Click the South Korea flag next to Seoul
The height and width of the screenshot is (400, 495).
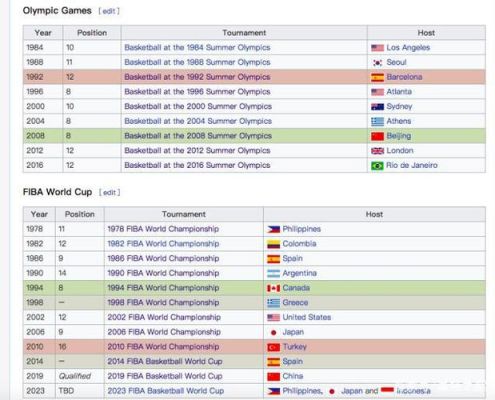pos(377,63)
